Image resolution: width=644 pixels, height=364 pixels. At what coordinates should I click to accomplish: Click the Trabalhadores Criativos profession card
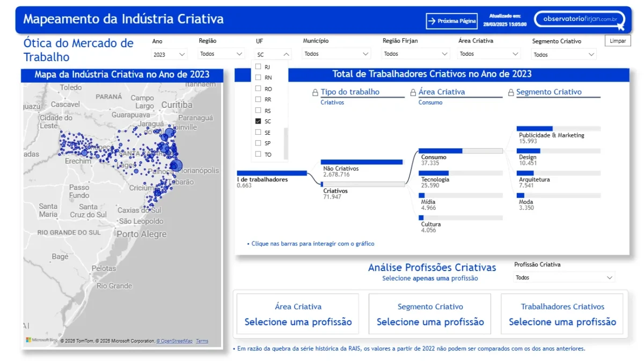pyautogui.click(x=562, y=314)
